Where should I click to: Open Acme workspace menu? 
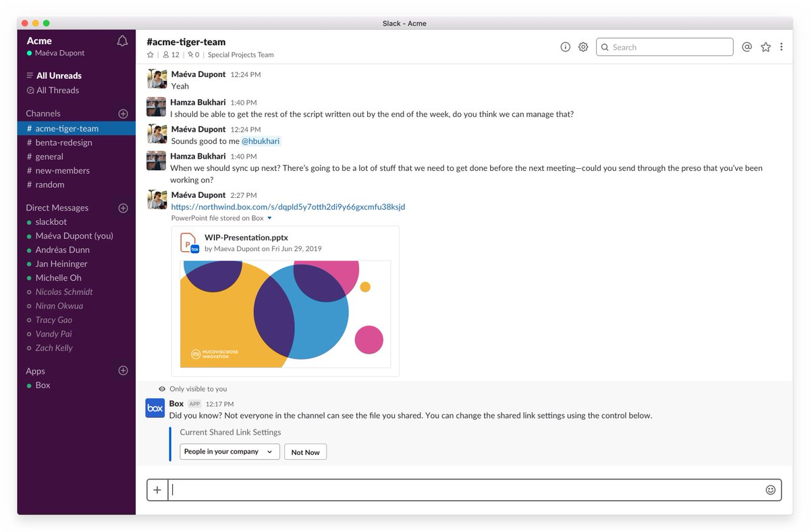click(39, 41)
